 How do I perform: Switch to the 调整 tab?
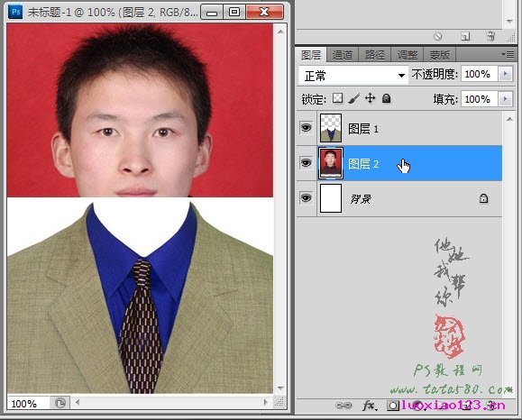[x=407, y=55]
